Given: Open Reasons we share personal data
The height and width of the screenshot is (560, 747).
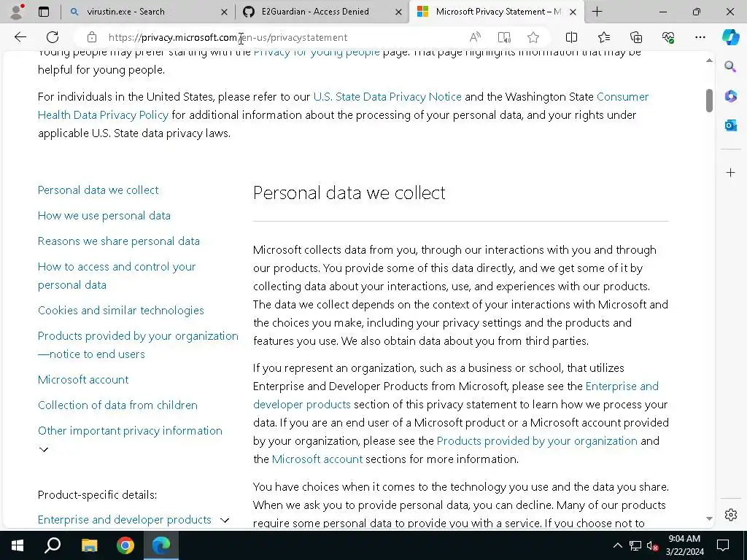Looking at the screenshot, I should (119, 241).
